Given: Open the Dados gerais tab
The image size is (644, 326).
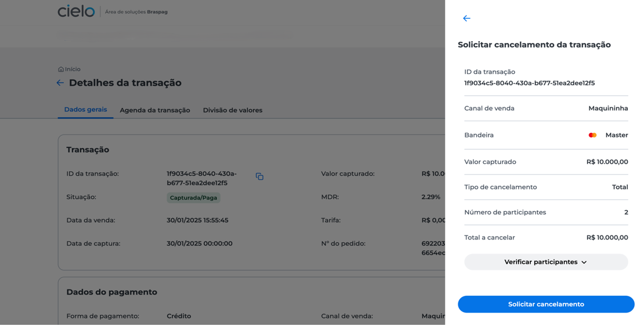Looking at the screenshot, I should click(85, 110).
